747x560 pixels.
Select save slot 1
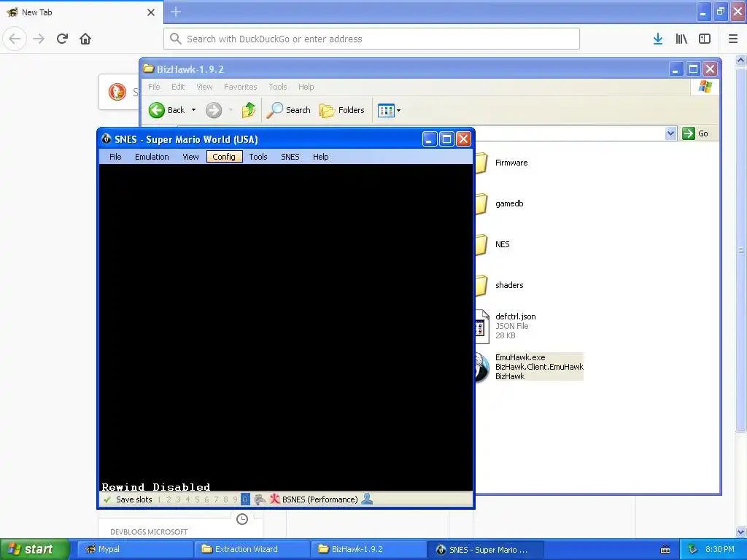tap(159, 499)
